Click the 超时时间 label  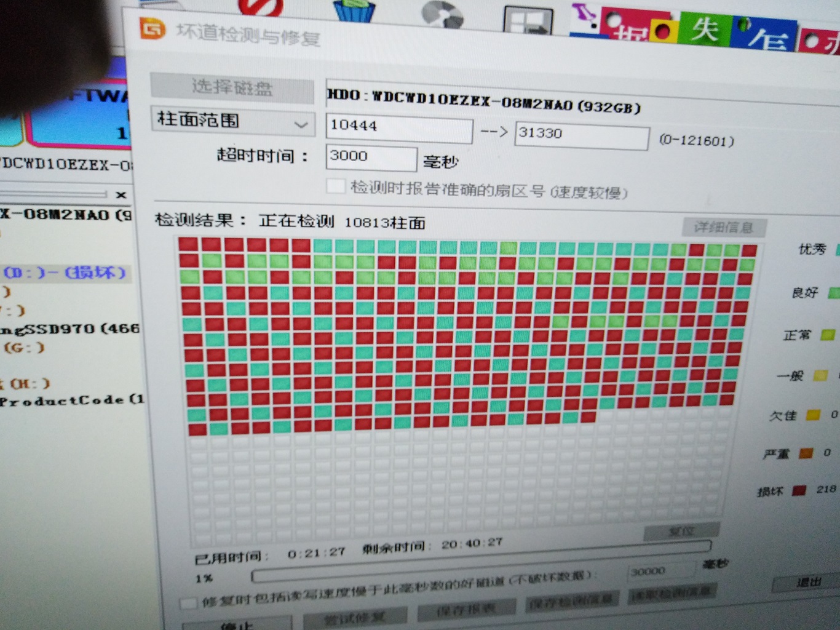pos(262,155)
